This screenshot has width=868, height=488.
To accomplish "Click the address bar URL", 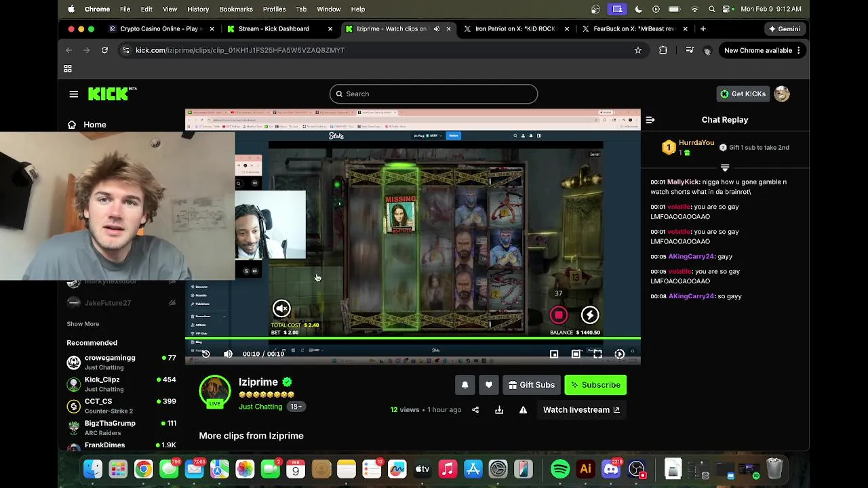I will click(x=240, y=50).
